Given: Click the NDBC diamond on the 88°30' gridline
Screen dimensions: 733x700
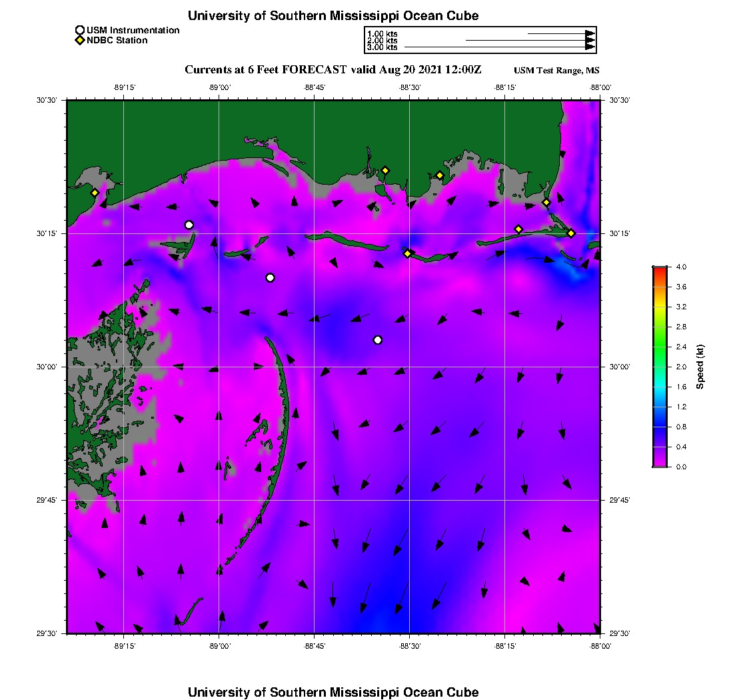Looking at the screenshot, I should coord(408,253).
